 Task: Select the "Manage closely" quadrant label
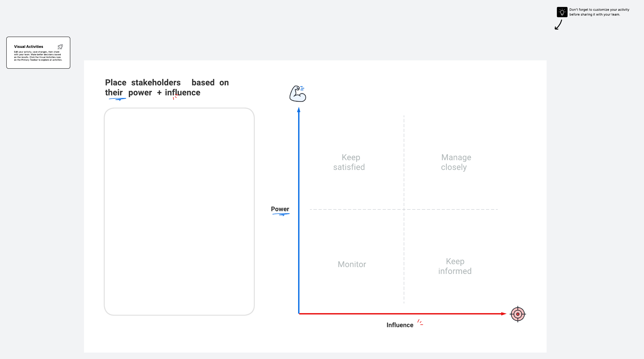[x=456, y=162]
